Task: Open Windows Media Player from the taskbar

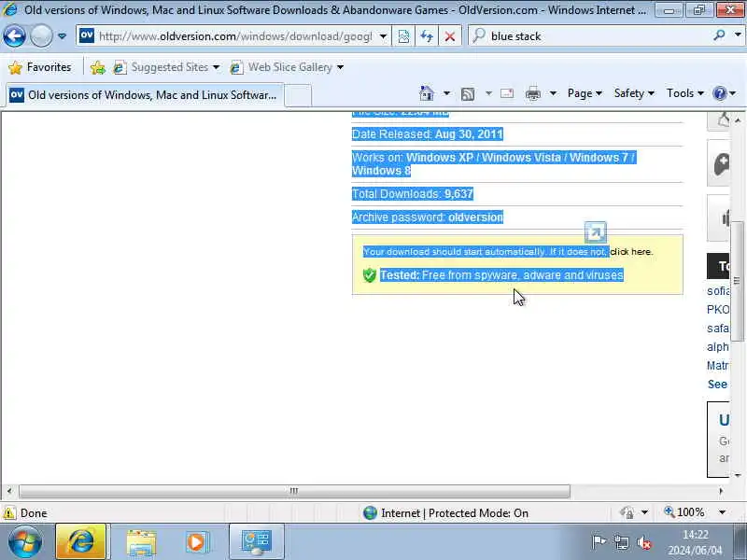Action: [196, 542]
